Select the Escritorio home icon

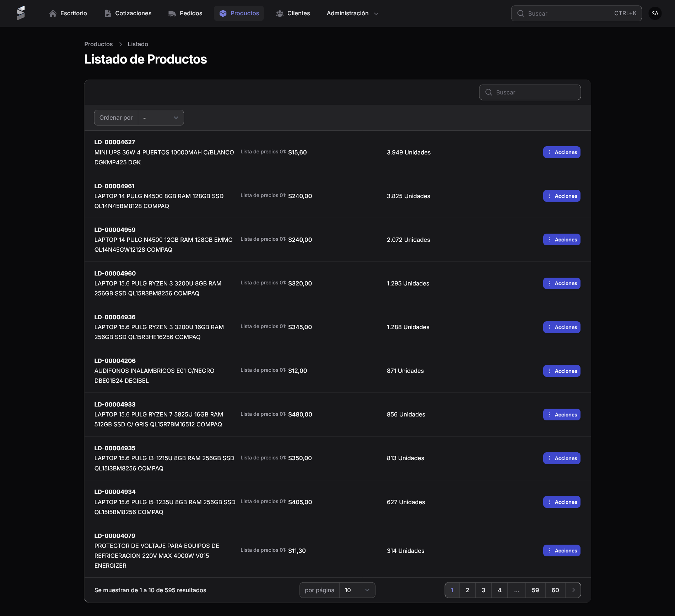53,13
